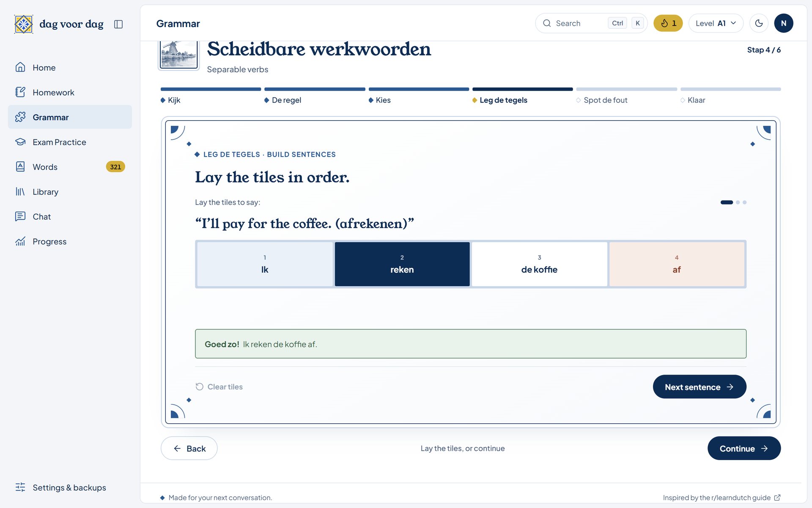The height and width of the screenshot is (508, 812).
Task: Click the Goed zo! feedback message
Action: [471, 344]
